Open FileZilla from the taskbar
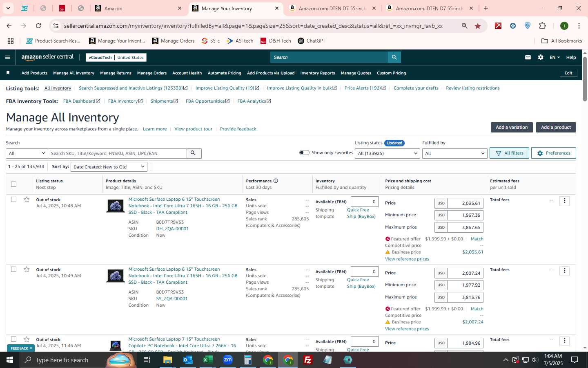Image resolution: width=588 pixels, height=368 pixels. pyautogui.click(x=308, y=360)
